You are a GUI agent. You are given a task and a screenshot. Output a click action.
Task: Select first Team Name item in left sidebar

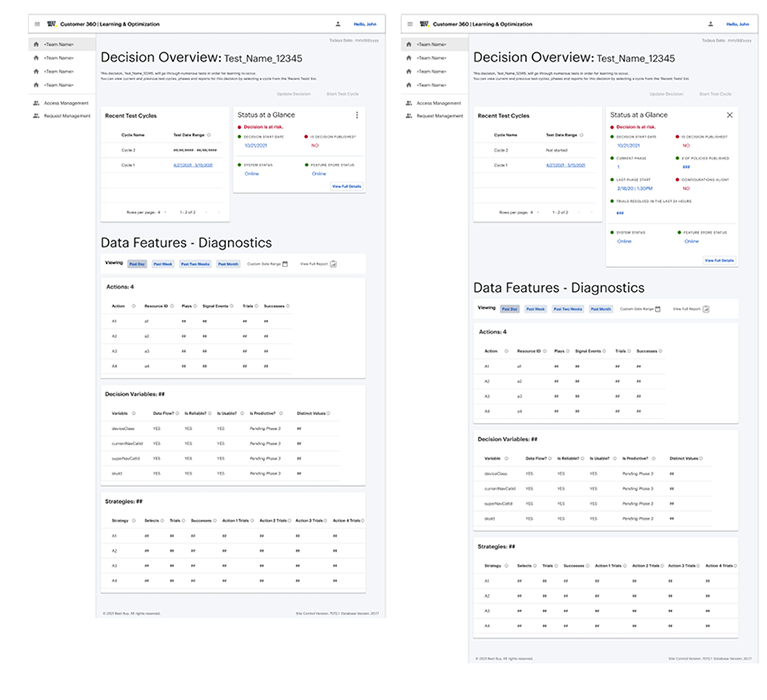[58, 44]
